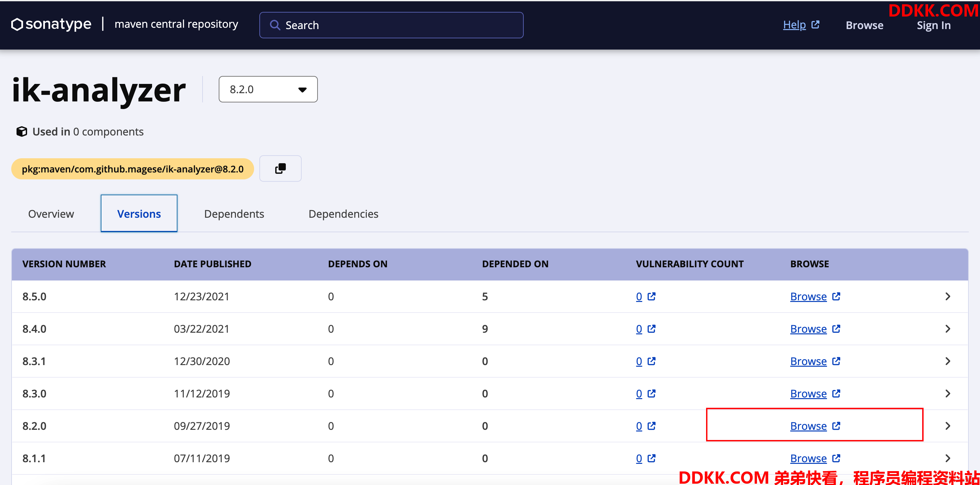The image size is (980, 485).
Task: Click Browse link for version 8.1.1
Action: pos(809,458)
